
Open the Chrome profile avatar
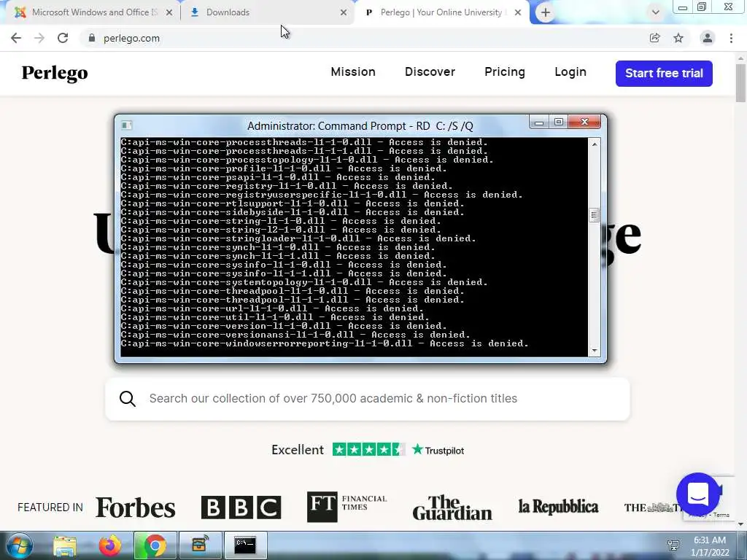(x=708, y=38)
